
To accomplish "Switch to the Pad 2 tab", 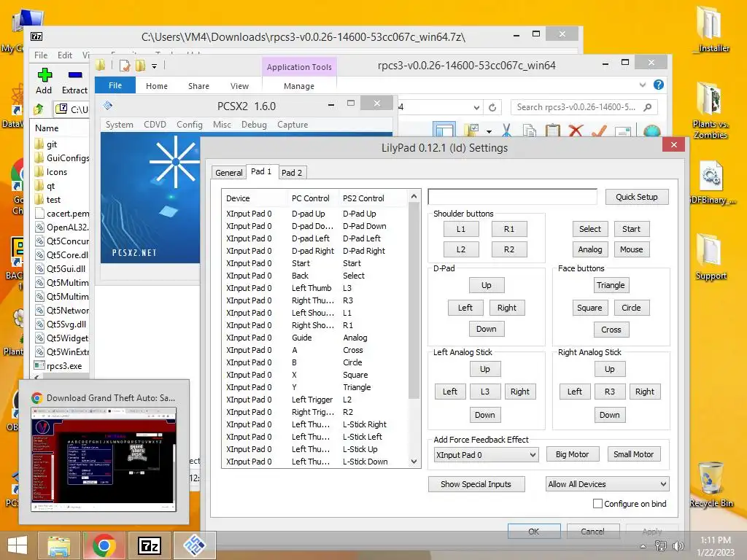I will 292,172.
